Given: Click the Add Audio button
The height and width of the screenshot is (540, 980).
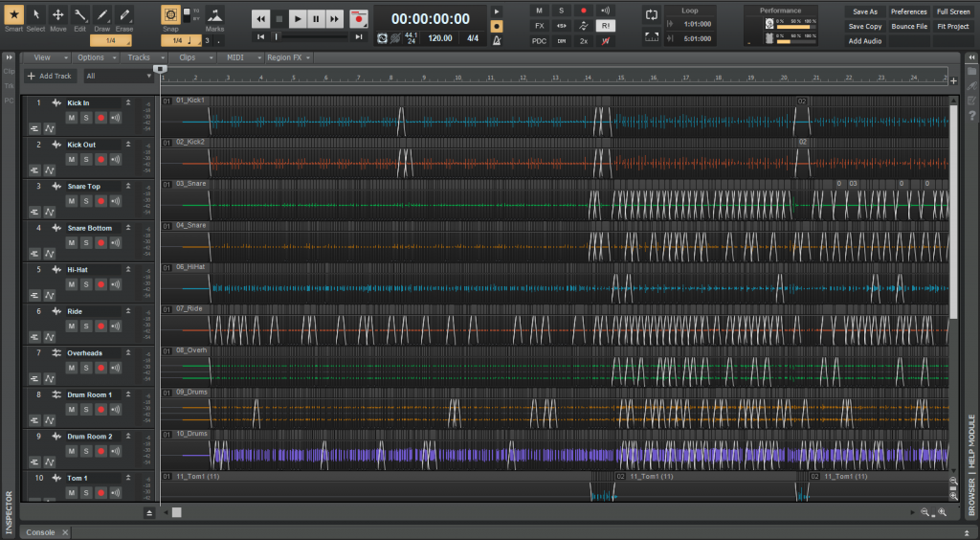Looking at the screenshot, I should tap(865, 41).
